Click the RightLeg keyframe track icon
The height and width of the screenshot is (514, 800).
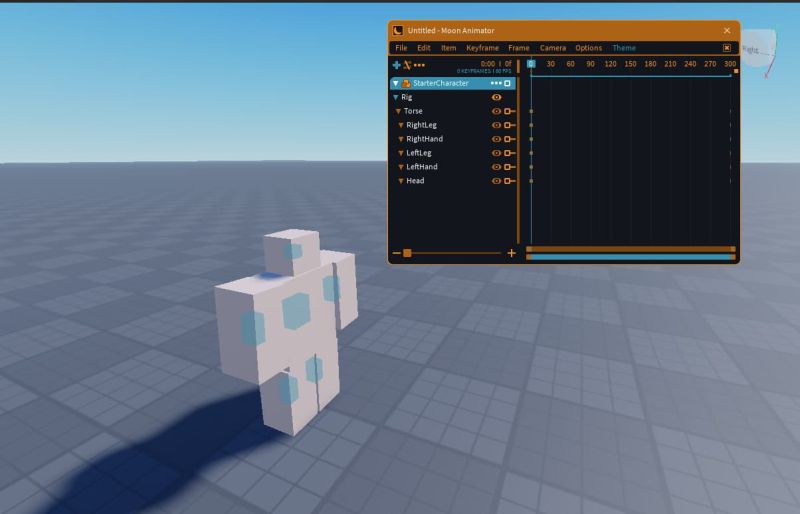point(509,125)
